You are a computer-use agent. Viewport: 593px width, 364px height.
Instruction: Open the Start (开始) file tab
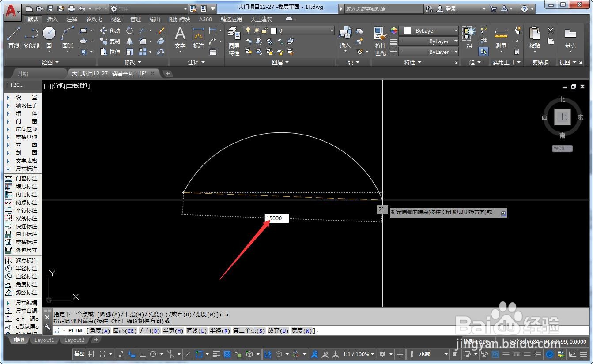click(23, 73)
